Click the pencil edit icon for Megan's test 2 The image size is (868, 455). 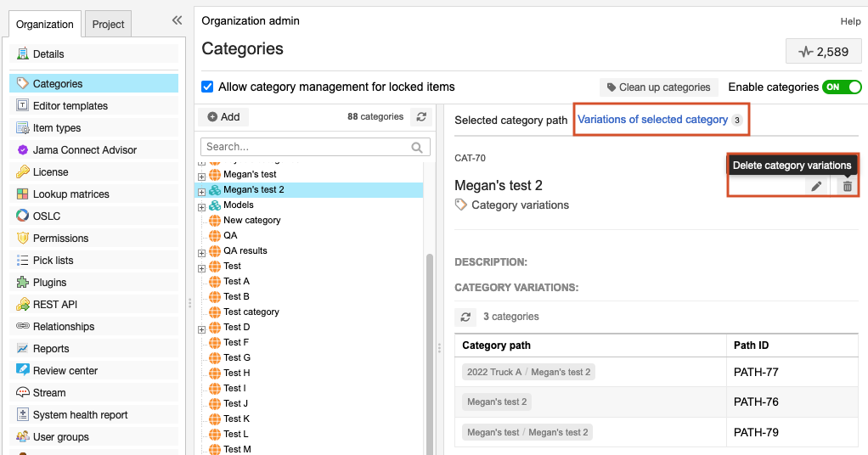tap(816, 186)
